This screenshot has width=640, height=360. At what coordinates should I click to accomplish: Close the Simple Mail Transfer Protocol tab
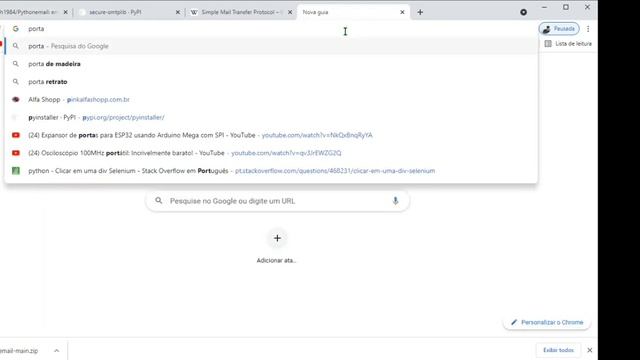click(x=290, y=12)
